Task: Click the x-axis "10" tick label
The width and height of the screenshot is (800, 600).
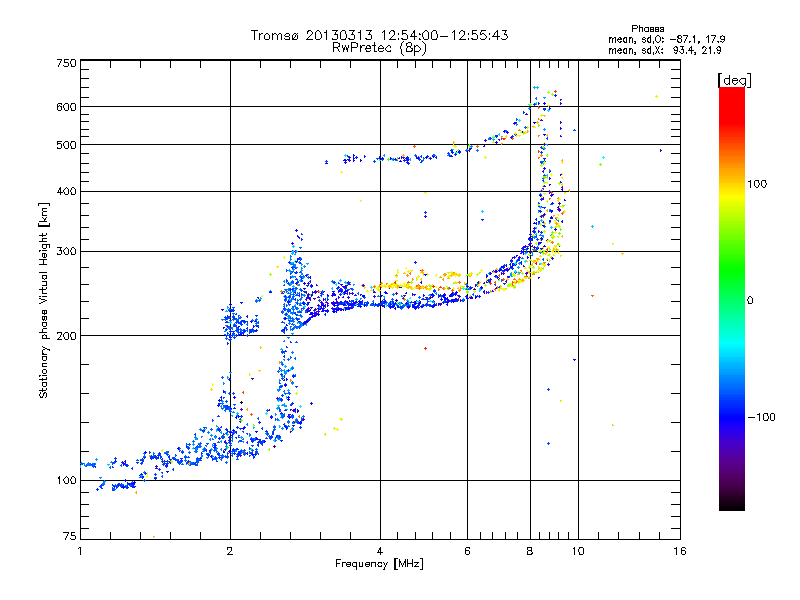Action: coord(578,551)
